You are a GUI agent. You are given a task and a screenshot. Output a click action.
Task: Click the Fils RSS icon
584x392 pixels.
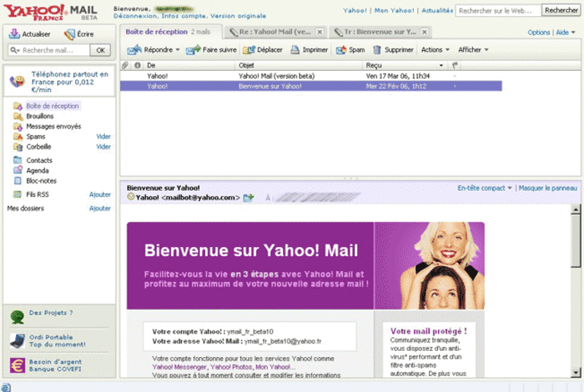17,194
